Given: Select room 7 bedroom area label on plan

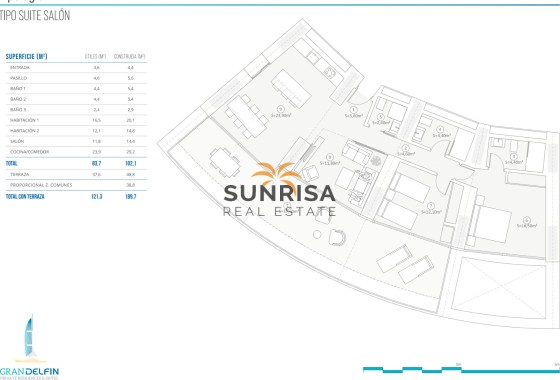Looking at the screenshot, I should tap(431, 209).
